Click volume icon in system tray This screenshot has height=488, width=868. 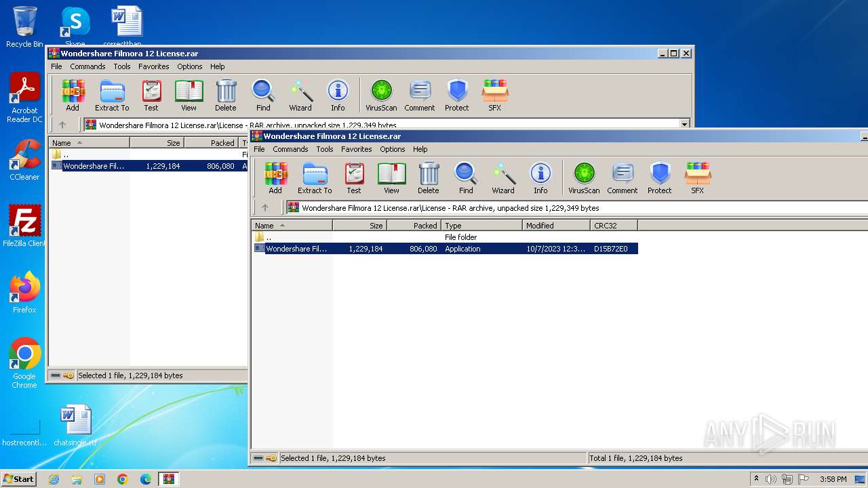(771, 479)
